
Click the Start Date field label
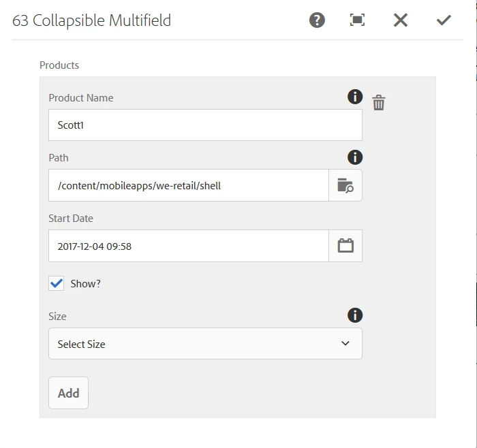pyautogui.click(x=71, y=219)
